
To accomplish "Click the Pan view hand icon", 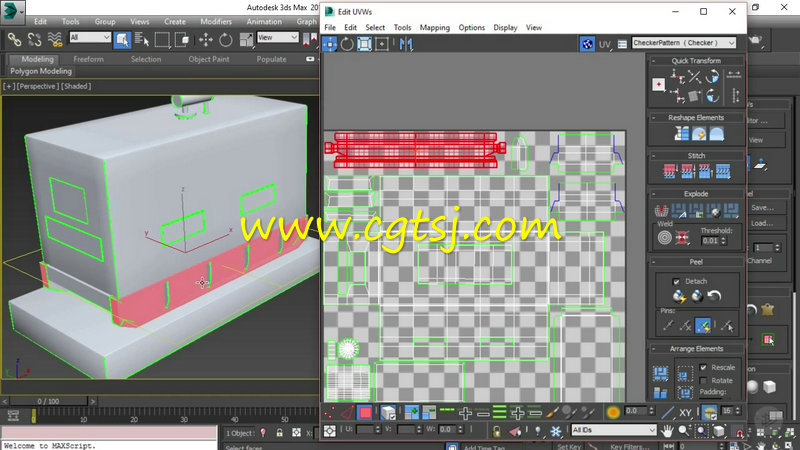I will (667, 432).
